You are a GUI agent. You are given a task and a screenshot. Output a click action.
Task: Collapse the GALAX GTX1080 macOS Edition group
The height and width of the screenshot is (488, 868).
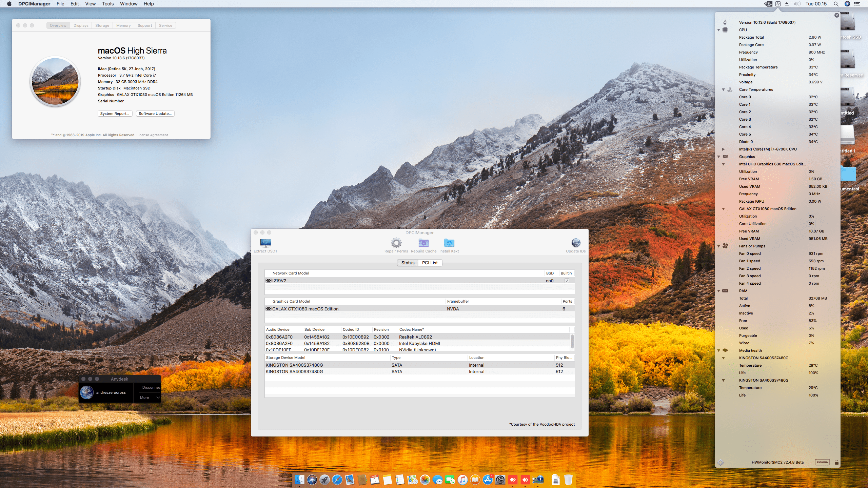[723, 209]
